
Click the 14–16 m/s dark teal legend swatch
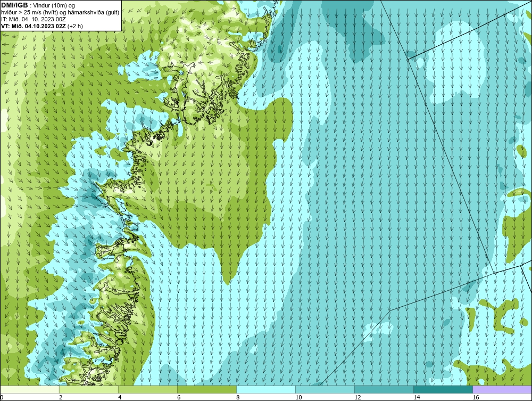[x=443, y=389]
